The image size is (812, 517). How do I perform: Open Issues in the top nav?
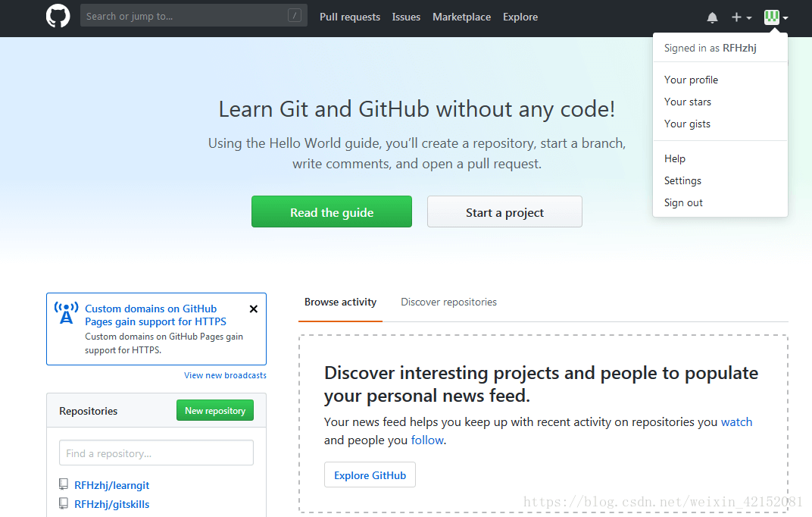coord(406,17)
